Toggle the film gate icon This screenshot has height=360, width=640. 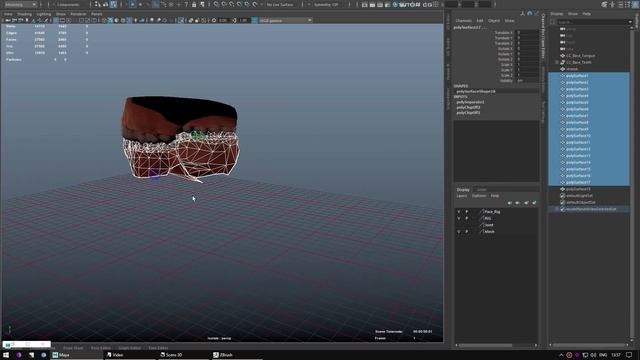[x=62, y=20]
